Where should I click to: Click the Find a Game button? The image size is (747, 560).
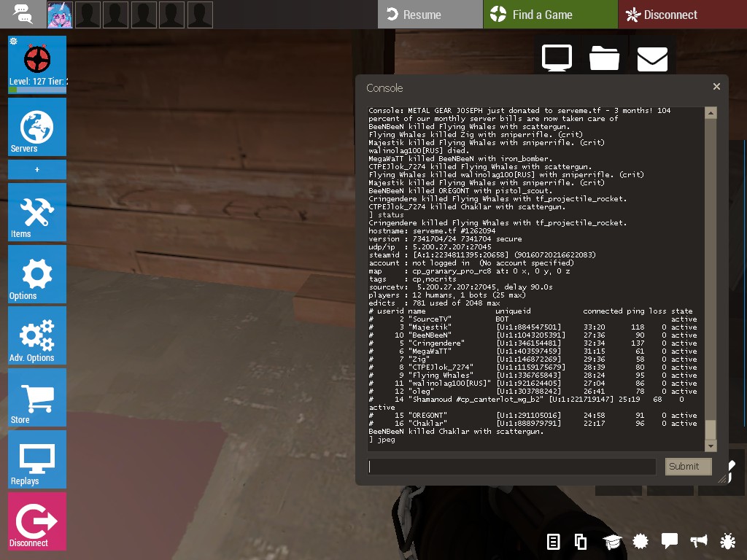(550, 15)
